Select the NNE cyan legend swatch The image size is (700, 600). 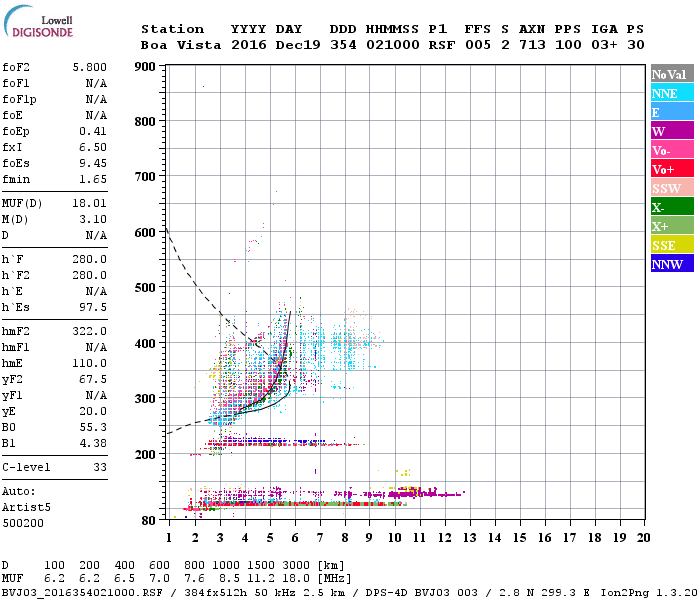pyautogui.click(x=672, y=93)
